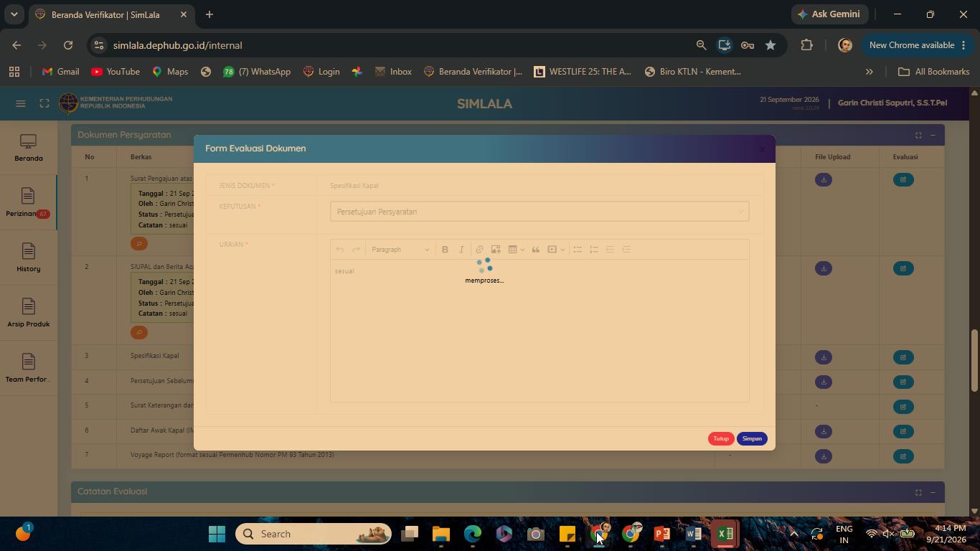The width and height of the screenshot is (980, 551).
Task: Open the Keputusan dropdown
Action: pyautogui.click(x=540, y=212)
